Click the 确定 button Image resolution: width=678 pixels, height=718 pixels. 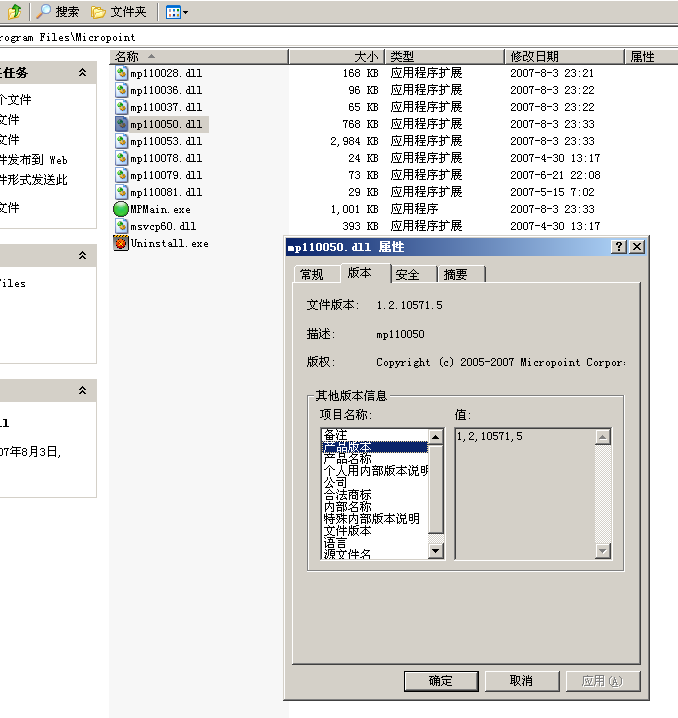point(440,681)
